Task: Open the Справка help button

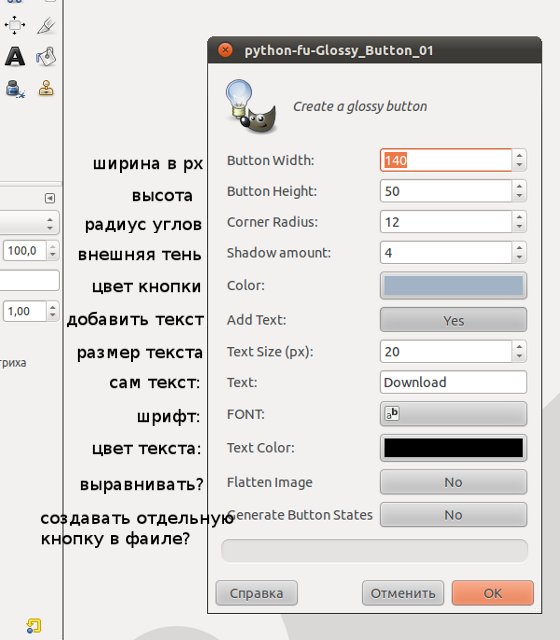Action: tap(256, 593)
